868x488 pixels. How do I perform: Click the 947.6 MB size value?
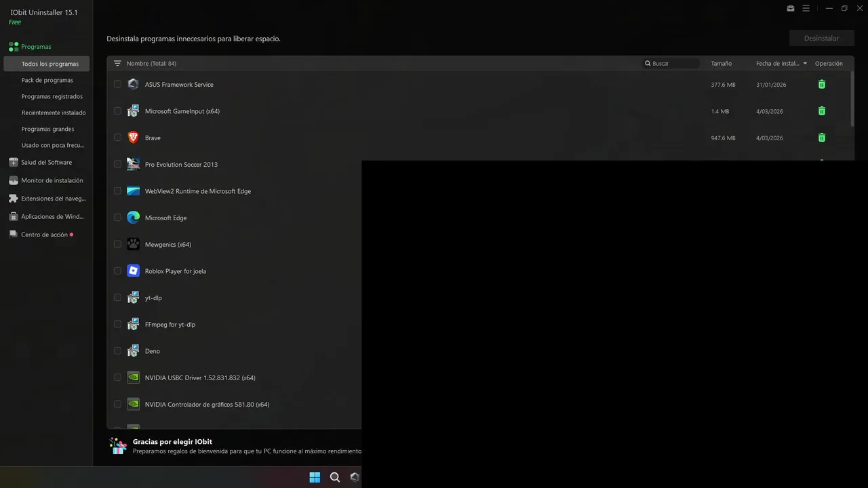tap(723, 138)
